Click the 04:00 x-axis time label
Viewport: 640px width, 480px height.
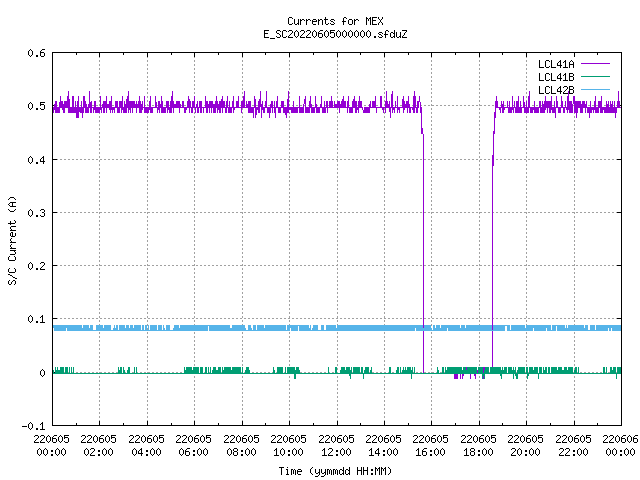click(146, 452)
